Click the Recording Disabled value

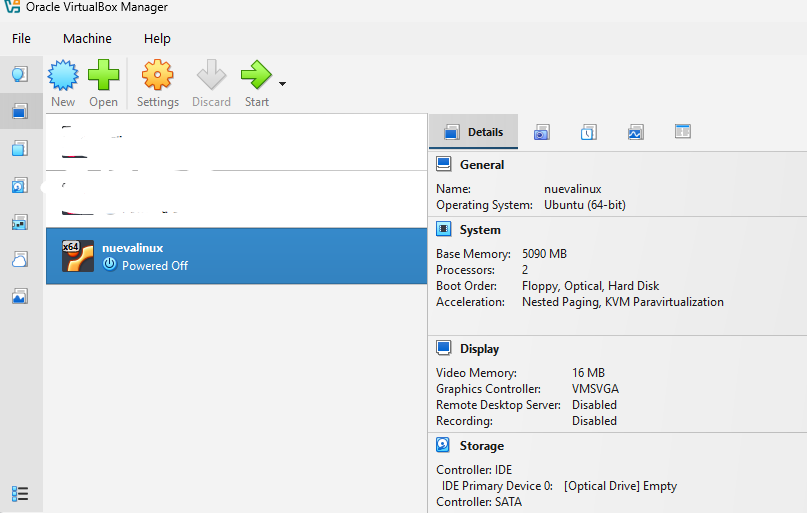[594, 420]
